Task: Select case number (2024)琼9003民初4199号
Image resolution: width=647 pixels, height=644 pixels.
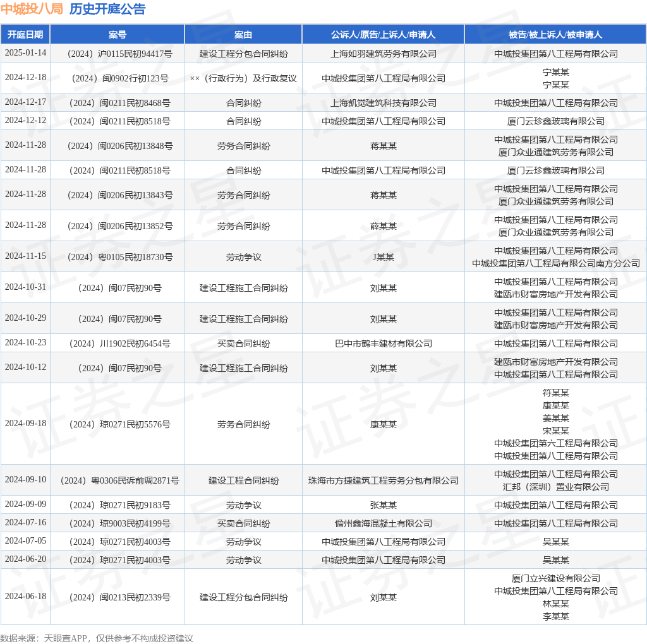Action: pyautogui.click(x=119, y=523)
